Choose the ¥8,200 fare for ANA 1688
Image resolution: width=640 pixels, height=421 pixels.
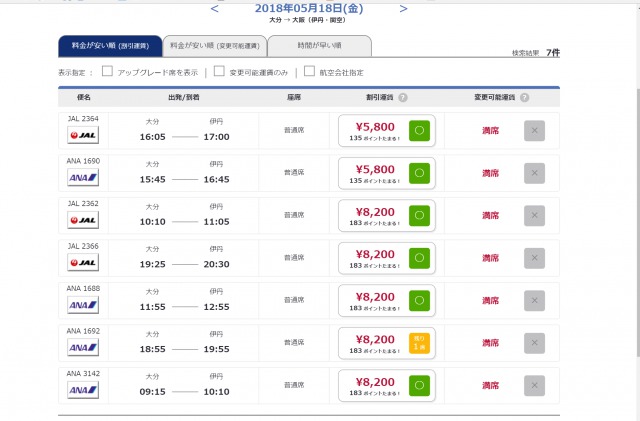point(387,301)
